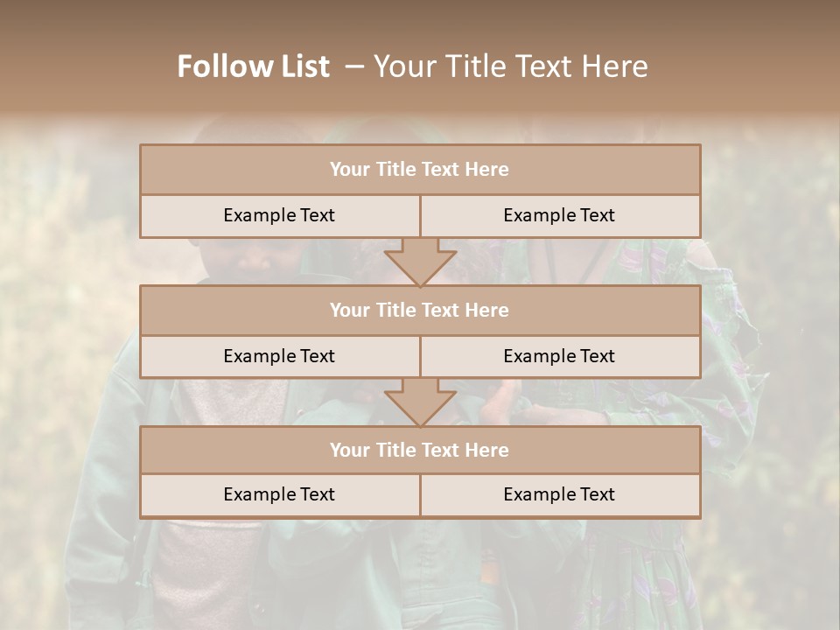The height and width of the screenshot is (630, 840).
Task: Click the bottom-right "Example Text" cell
Action: (x=560, y=495)
